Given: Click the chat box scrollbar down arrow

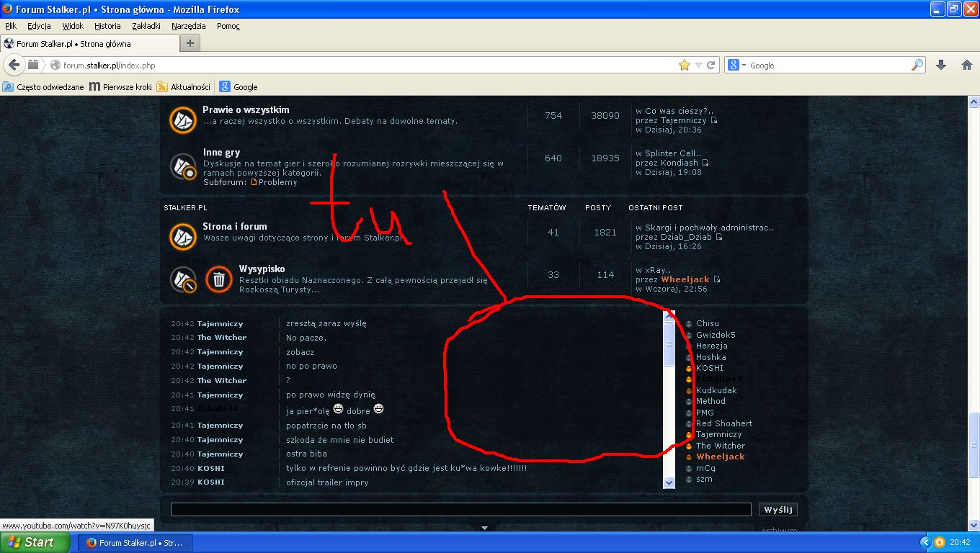Looking at the screenshot, I should [669, 482].
